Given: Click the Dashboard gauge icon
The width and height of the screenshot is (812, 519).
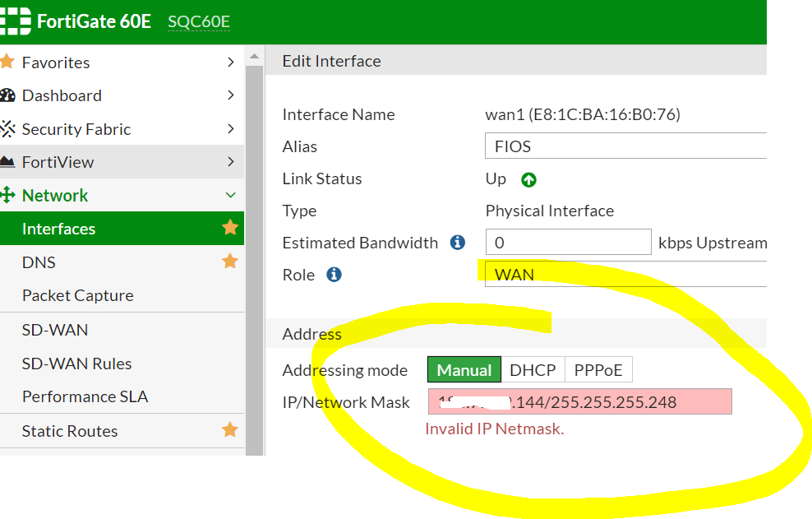Looking at the screenshot, I should tap(7, 95).
